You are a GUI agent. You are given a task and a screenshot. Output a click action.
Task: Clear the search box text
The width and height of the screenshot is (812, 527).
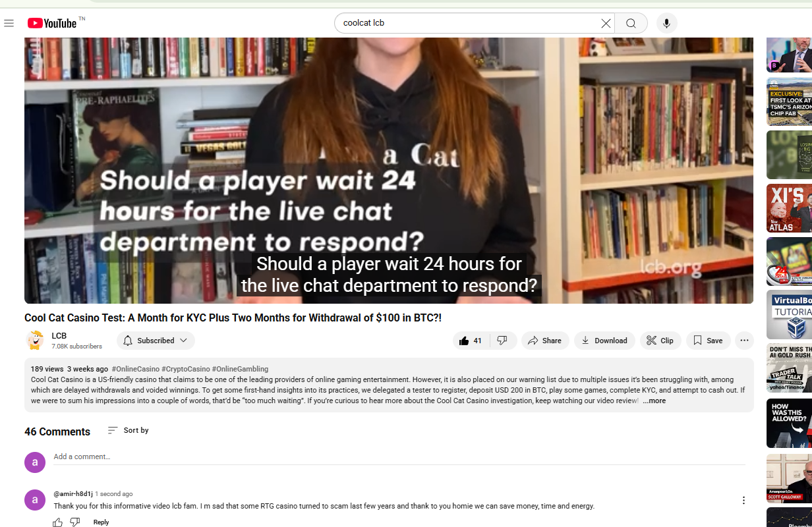click(606, 23)
